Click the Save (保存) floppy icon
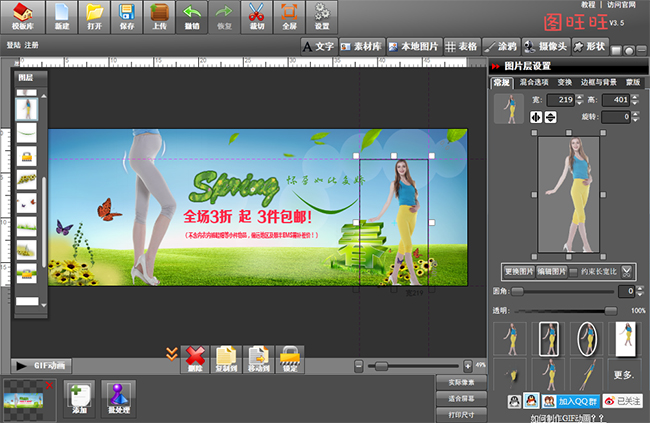The image size is (650, 423). click(x=126, y=17)
